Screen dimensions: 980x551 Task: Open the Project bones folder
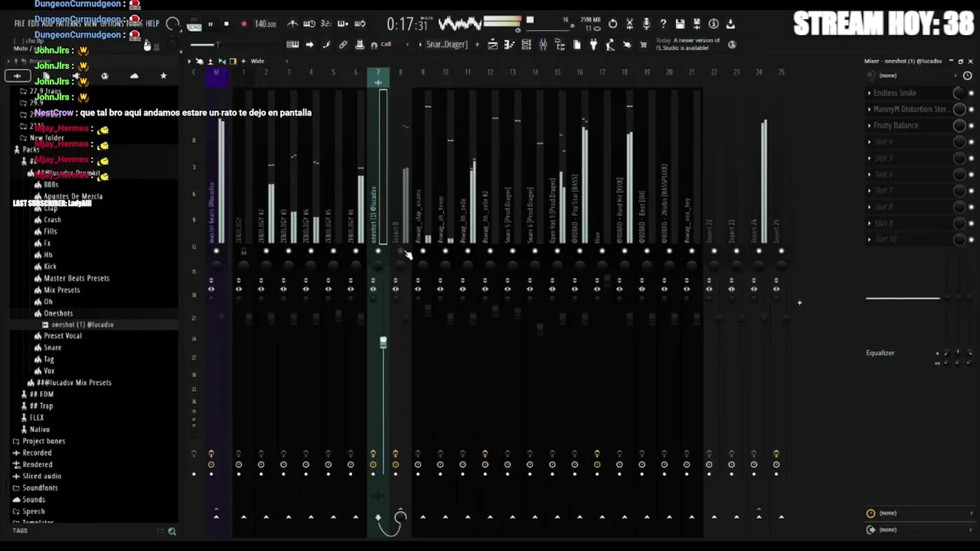tap(43, 441)
